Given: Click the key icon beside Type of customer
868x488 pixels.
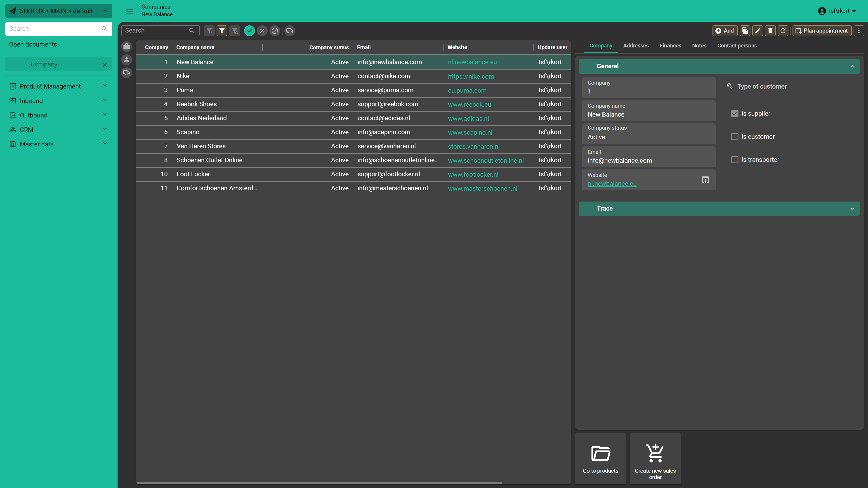Looking at the screenshot, I should coord(730,86).
